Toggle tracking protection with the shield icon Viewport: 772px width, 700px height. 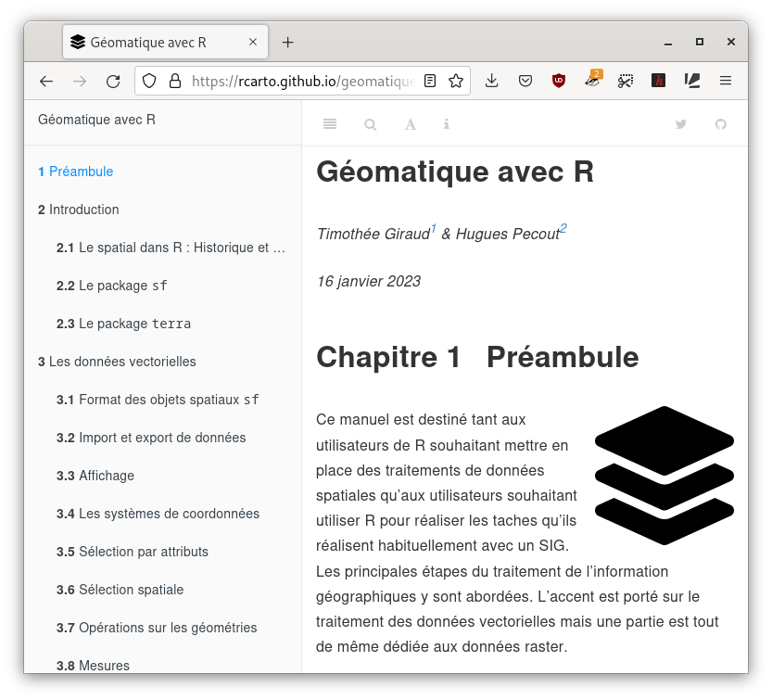[x=148, y=81]
